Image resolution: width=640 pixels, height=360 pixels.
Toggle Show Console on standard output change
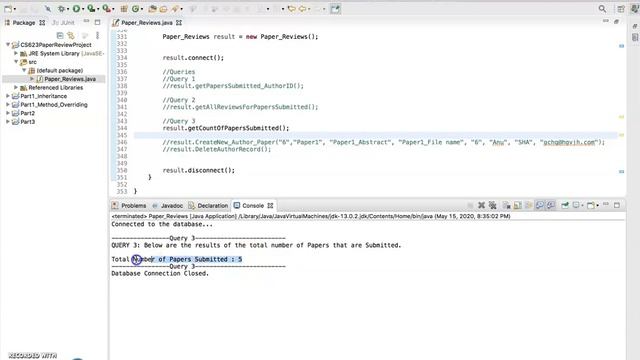point(540,205)
